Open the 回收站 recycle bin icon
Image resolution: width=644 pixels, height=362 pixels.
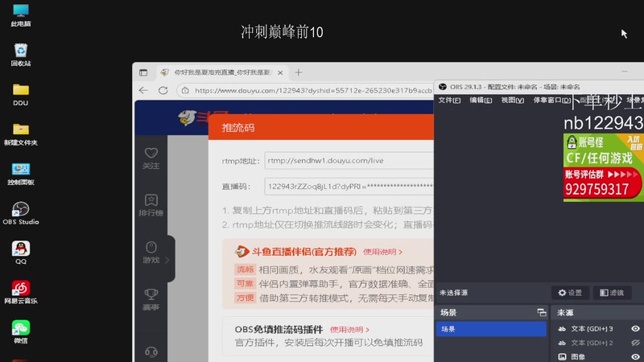pyautogui.click(x=21, y=55)
